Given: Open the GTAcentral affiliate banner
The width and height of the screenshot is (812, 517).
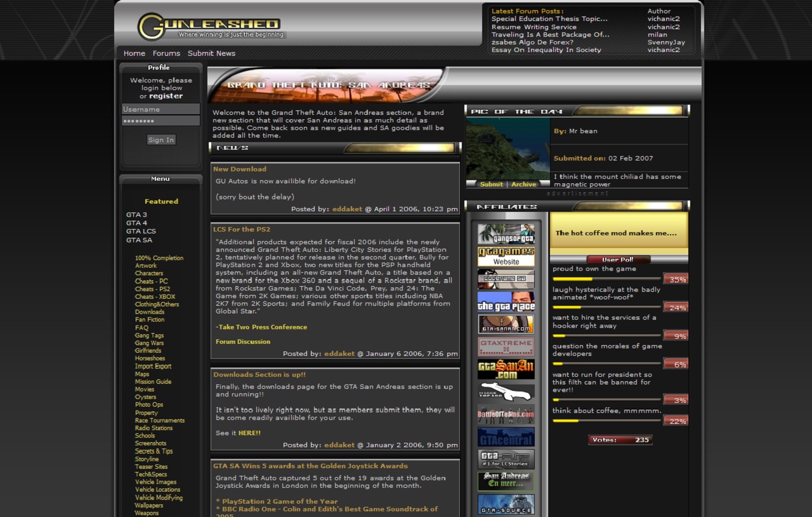Looking at the screenshot, I should (x=506, y=436).
